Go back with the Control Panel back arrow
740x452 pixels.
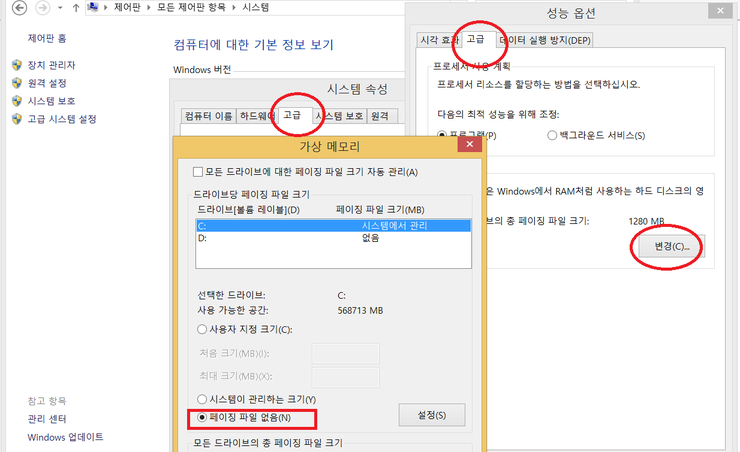(x=19, y=8)
